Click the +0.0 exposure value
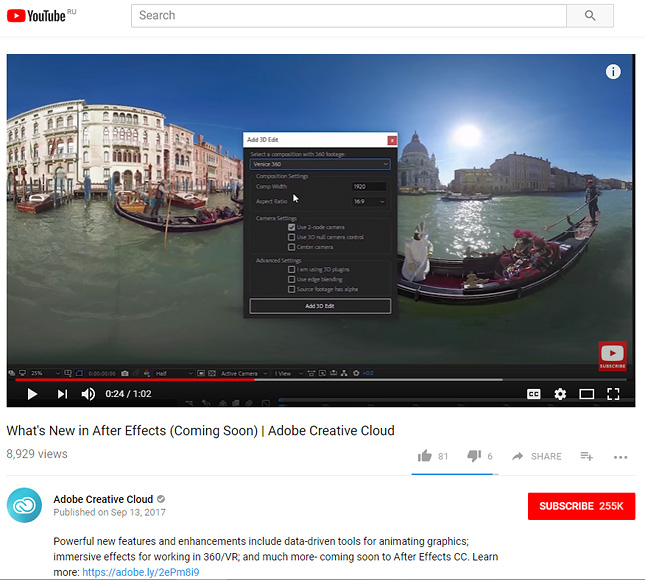Viewport: 645px width, 580px height. (368, 373)
